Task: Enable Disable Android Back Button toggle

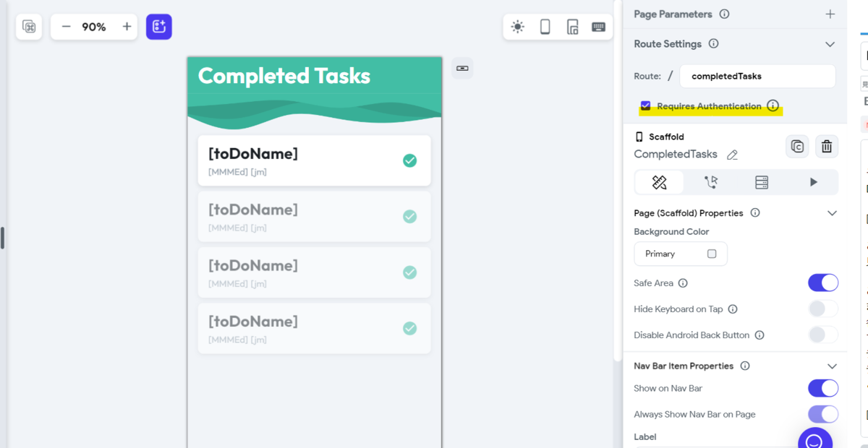Action: coord(823,335)
